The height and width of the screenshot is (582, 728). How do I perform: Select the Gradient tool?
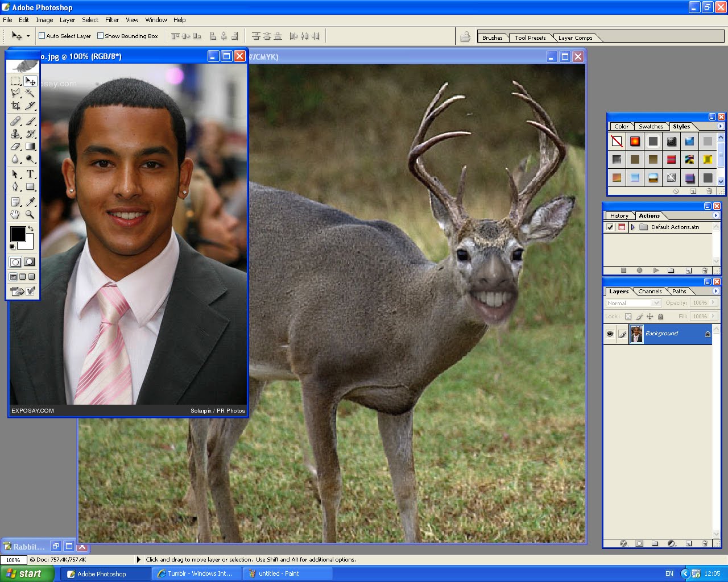pyautogui.click(x=30, y=147)
